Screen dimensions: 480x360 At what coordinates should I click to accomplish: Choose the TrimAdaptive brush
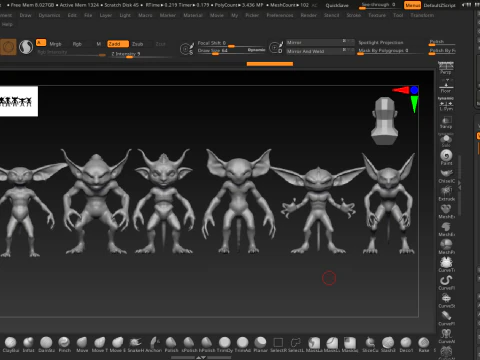click(243, 345)
